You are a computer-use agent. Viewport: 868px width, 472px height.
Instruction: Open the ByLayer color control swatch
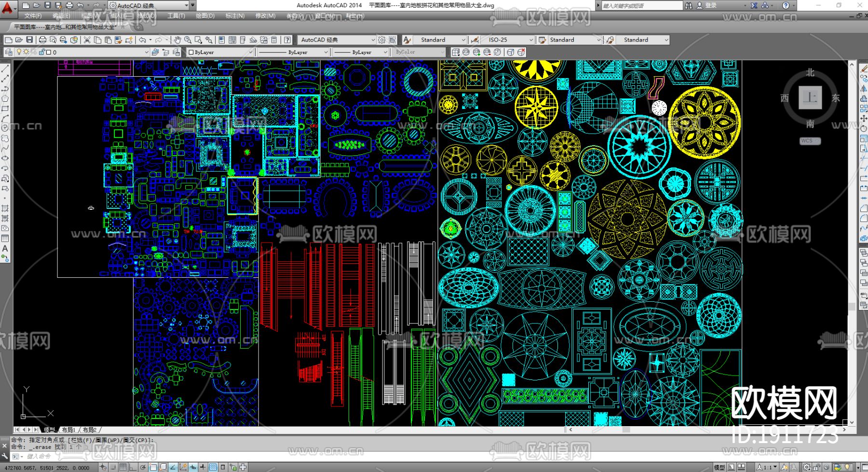(x=220, y=52)
